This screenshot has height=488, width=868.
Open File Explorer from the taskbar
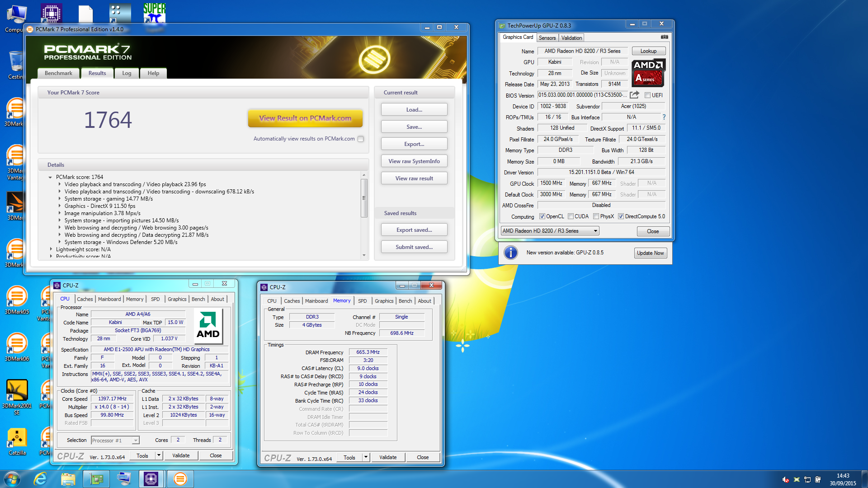click(68, 479)
